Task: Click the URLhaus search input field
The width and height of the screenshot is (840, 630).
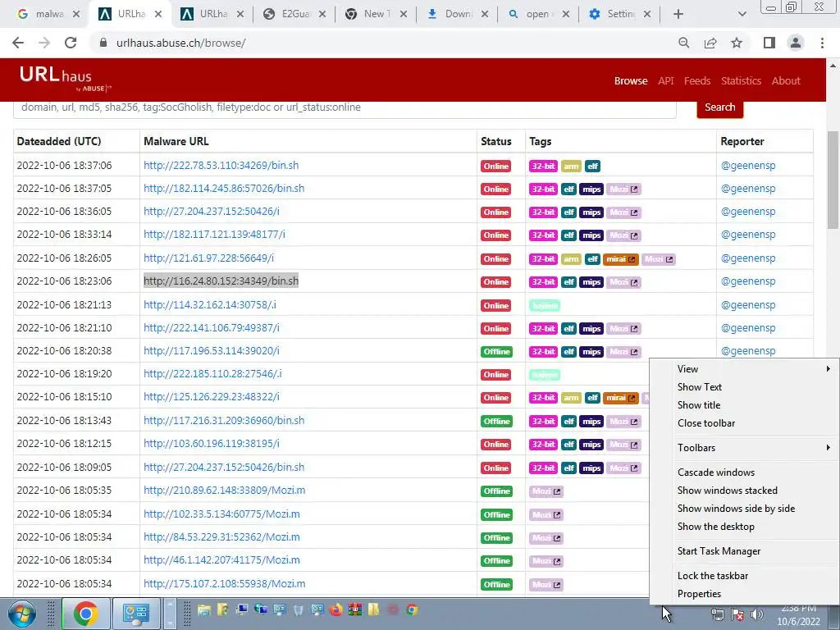Action: pos(345,107)
